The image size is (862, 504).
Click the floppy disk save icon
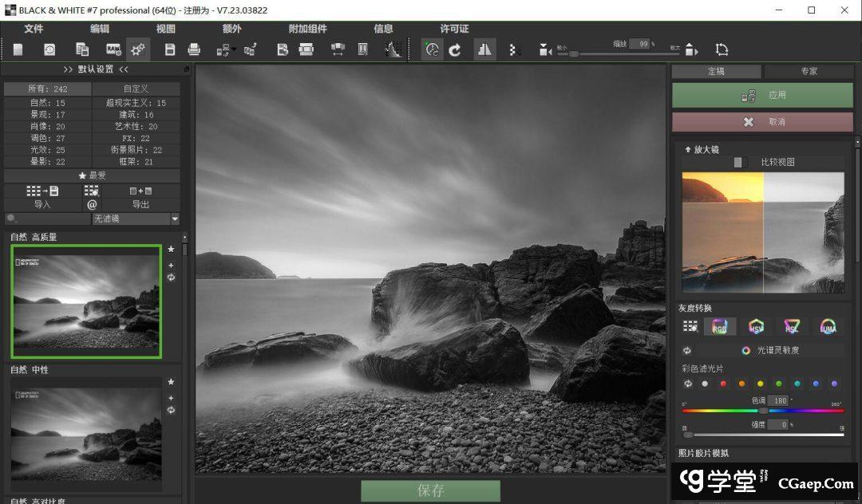pos(170,49)
